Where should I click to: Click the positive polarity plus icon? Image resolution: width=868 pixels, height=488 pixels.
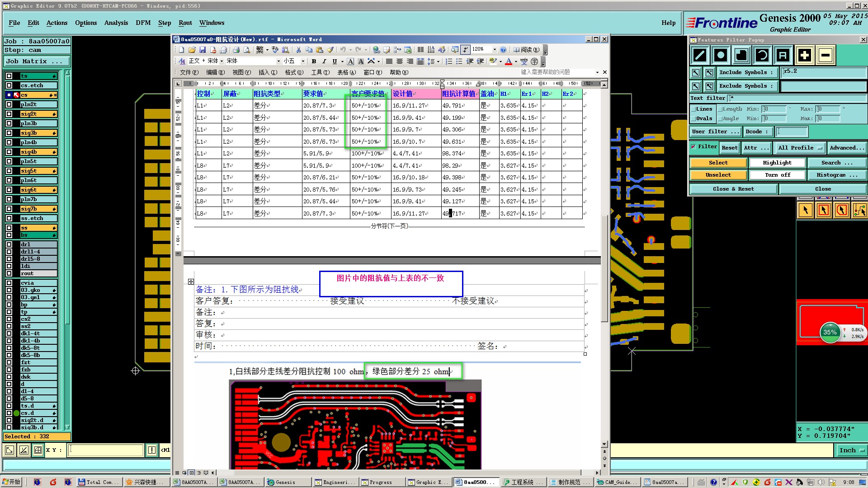click(x=804, y=55)
